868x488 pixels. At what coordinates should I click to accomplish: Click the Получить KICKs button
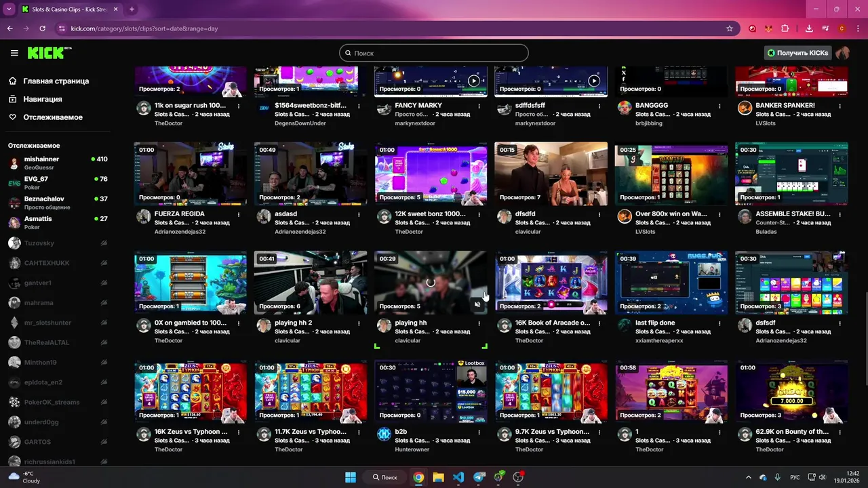[x=797, y=53]
